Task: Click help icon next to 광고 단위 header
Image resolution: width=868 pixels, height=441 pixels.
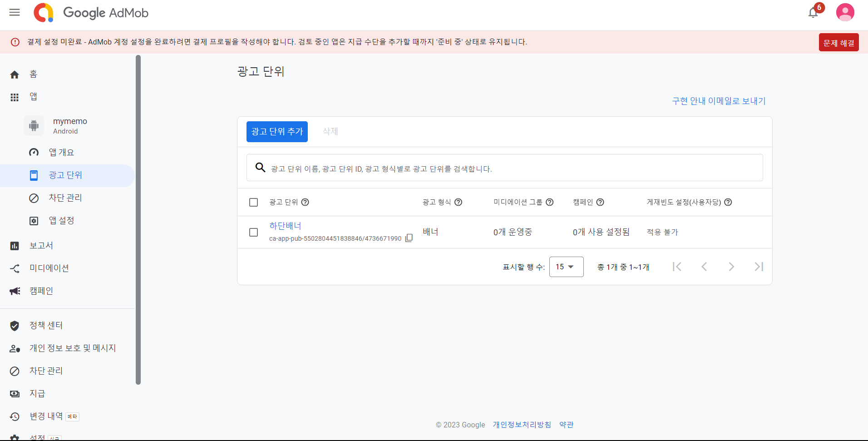Action: (305, 202)
